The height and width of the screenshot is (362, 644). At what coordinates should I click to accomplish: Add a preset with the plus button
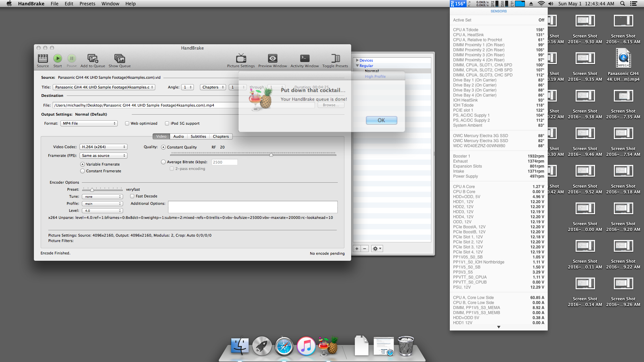(x=357, y=249)
